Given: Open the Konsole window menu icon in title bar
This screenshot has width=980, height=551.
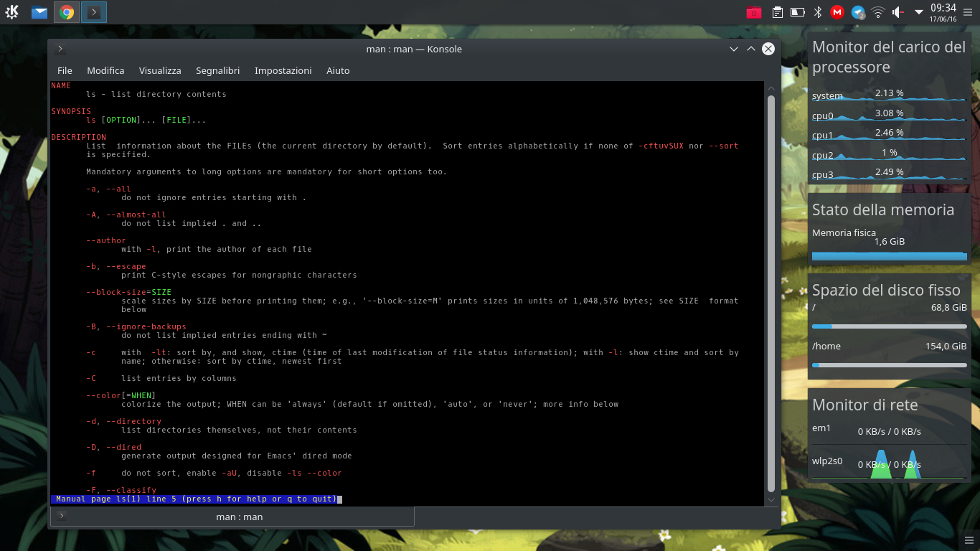Looking at the screenshot, I should [61, 49].
